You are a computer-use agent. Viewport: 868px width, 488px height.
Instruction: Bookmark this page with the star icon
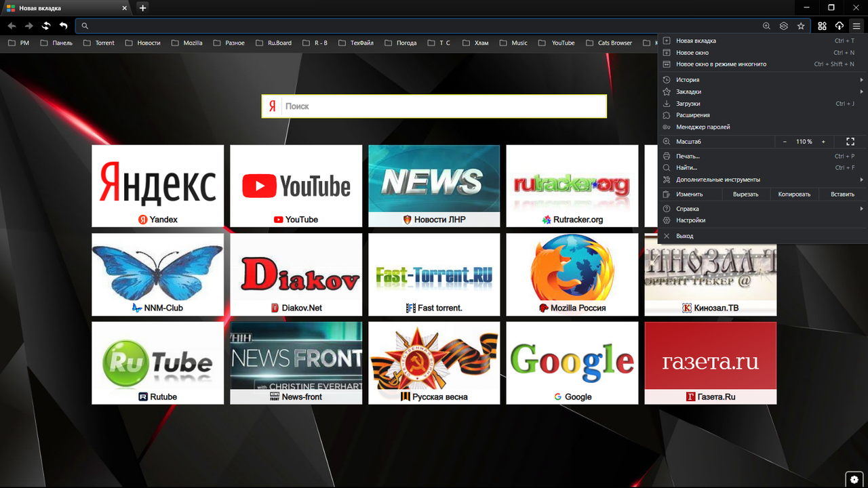pos(801,26)
